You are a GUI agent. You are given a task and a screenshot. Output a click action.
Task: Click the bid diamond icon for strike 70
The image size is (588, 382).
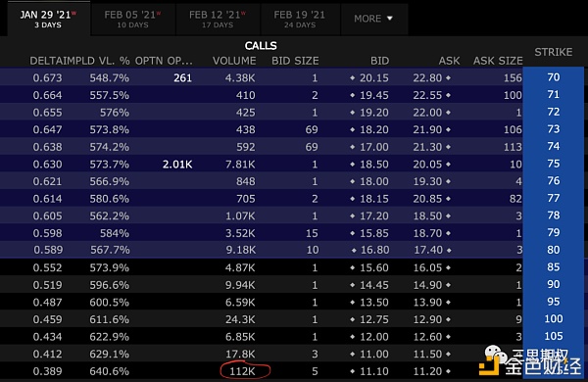[x=352, y=78]
